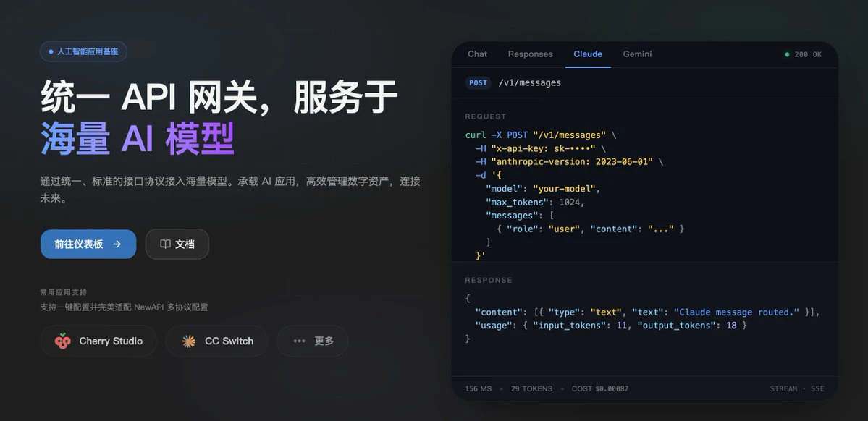Click the curl -X POST command line
Viewport: 868px width, 421px height.
[541, 135]
